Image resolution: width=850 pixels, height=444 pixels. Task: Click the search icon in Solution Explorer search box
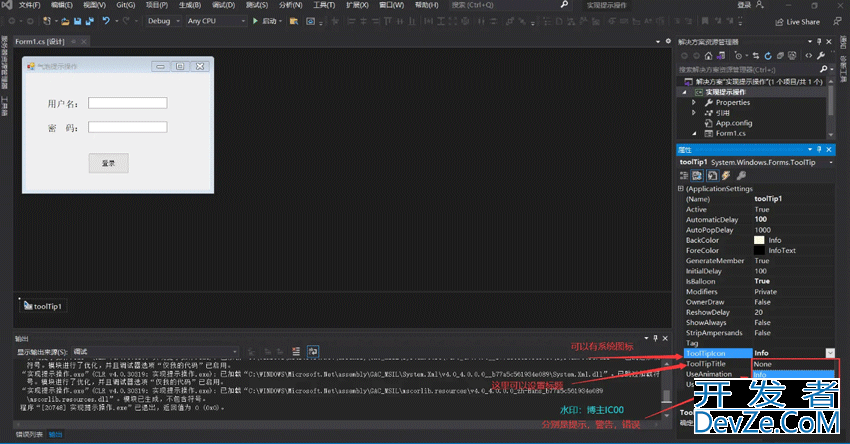[x=823, y=69]
